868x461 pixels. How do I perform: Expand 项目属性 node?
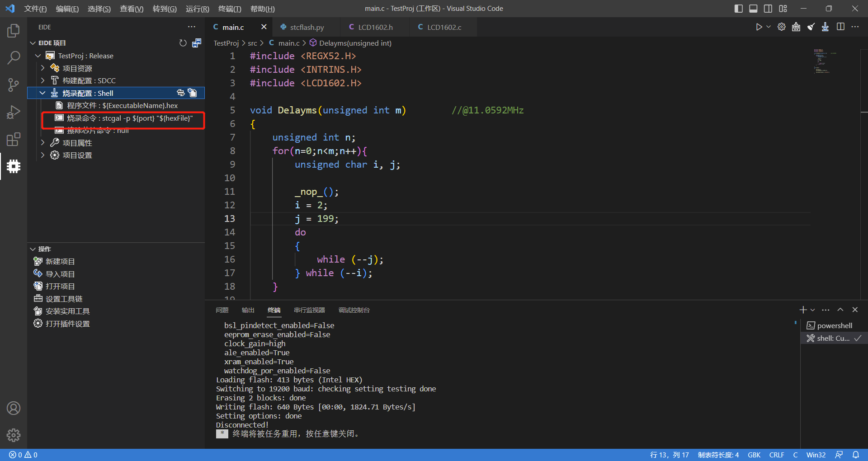(43, 142)
